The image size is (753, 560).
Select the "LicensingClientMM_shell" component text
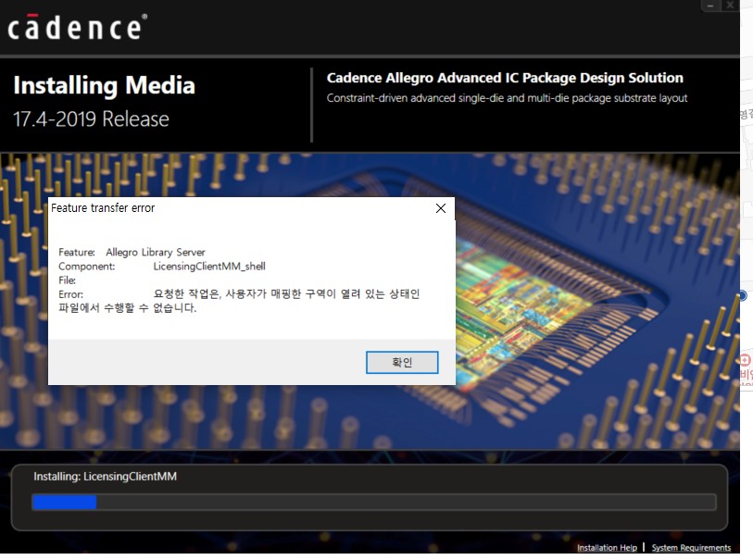[x=209, y=267]
